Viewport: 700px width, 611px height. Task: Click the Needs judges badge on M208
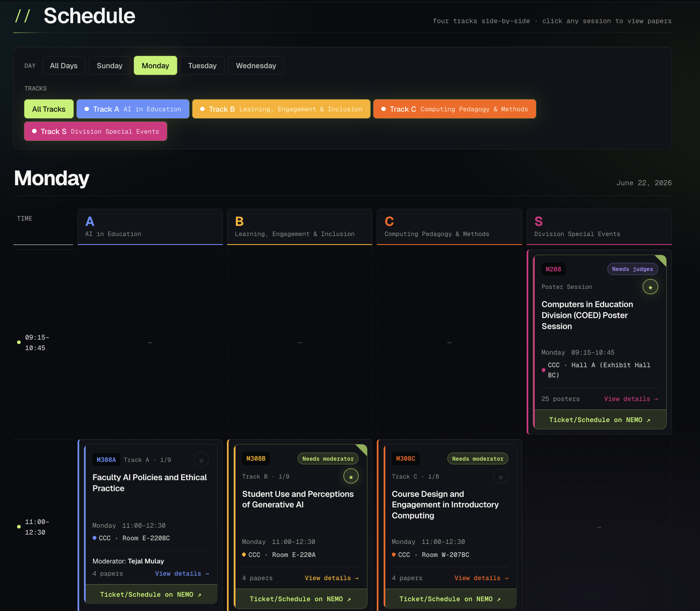click(x=633, y=269)
